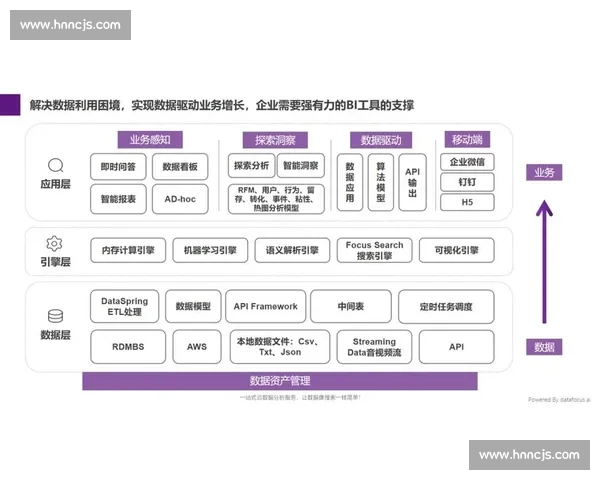Click the 企业微信 box

[x=467, y=162]
